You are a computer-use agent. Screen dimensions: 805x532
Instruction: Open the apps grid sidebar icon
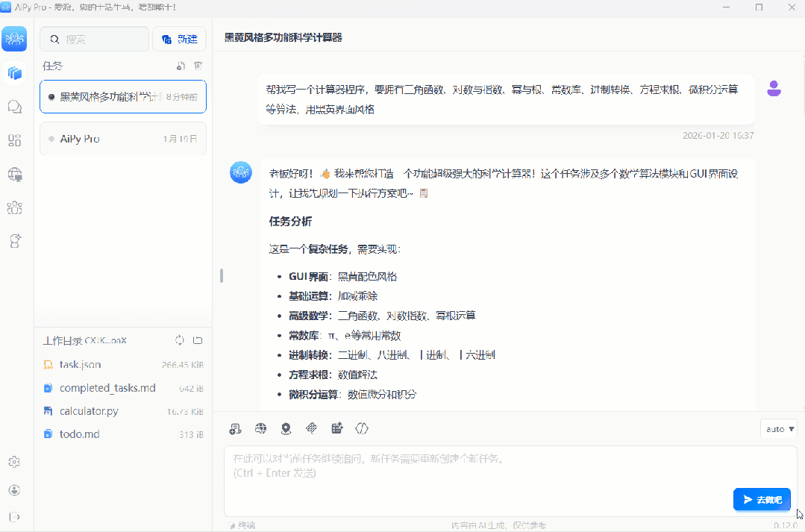pyautogui.click(x=14, y=140)
